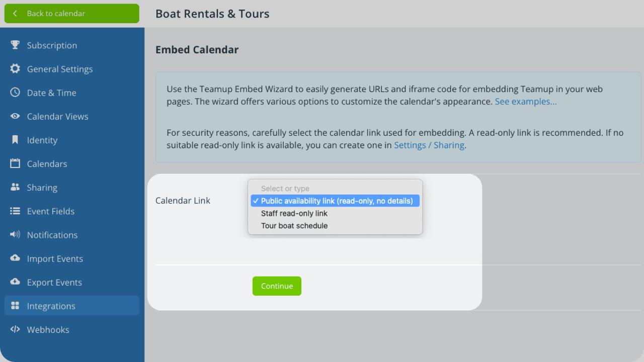The width and height of the screenshot is (644, 362).
Task: Click the Identity bookmark icon
Action: tap(15, 140)
